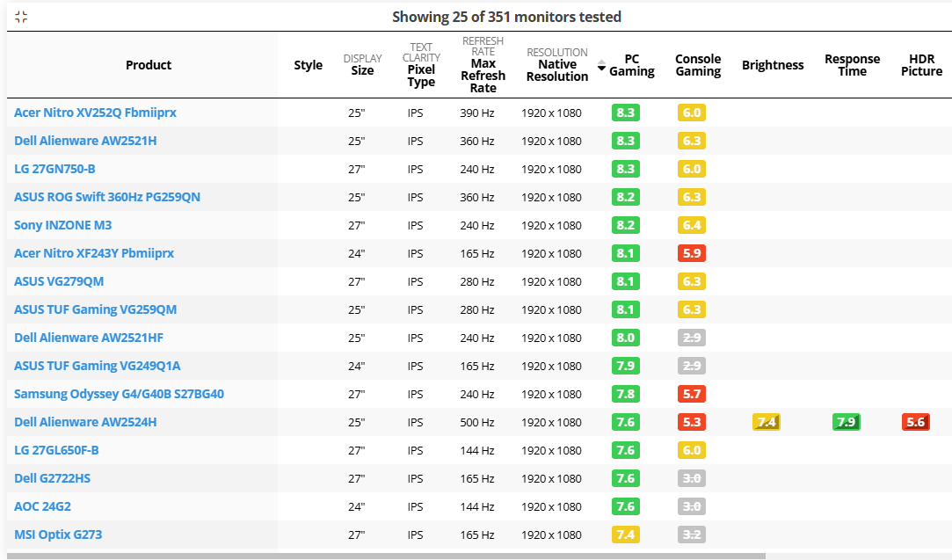Click the horizontal scrollbar below the table

tap(387, 556)
